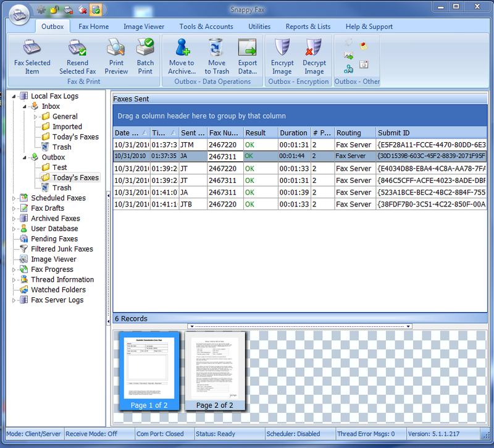Expand the Scheduled Faxes node
This screenshot has height=448, width=494.
[14, 198]
